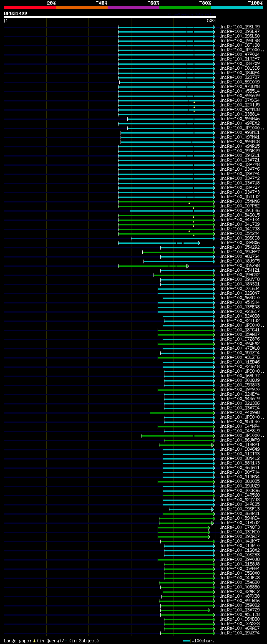
Task: Click the green arrowhead ending the UniRef100_Q3V7Z9 bar
Action: (209, 610)
